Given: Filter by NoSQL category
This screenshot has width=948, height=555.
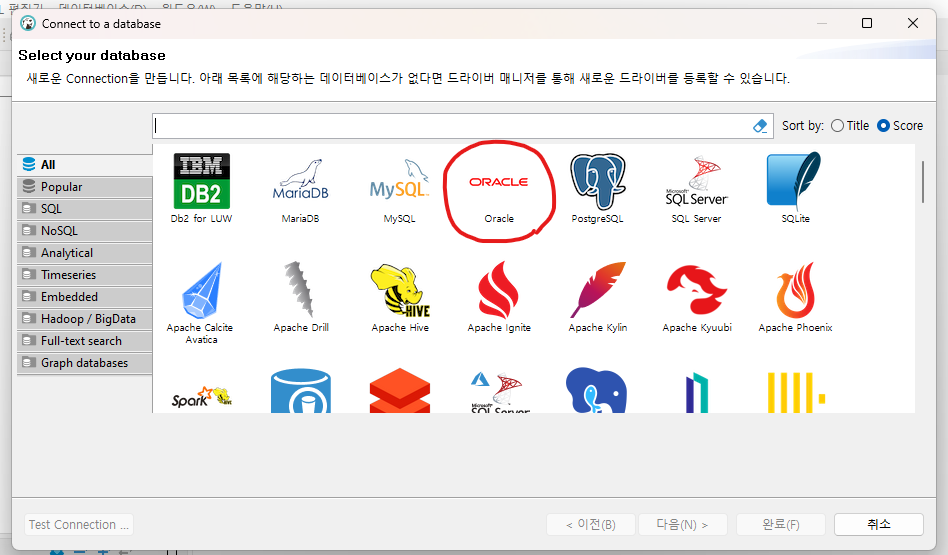Looking at the screenshot, I should [85, 231].
